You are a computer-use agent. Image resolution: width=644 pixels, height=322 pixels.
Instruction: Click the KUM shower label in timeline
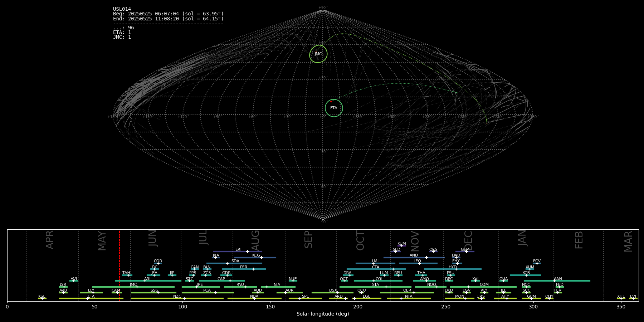tap(402, 244)
